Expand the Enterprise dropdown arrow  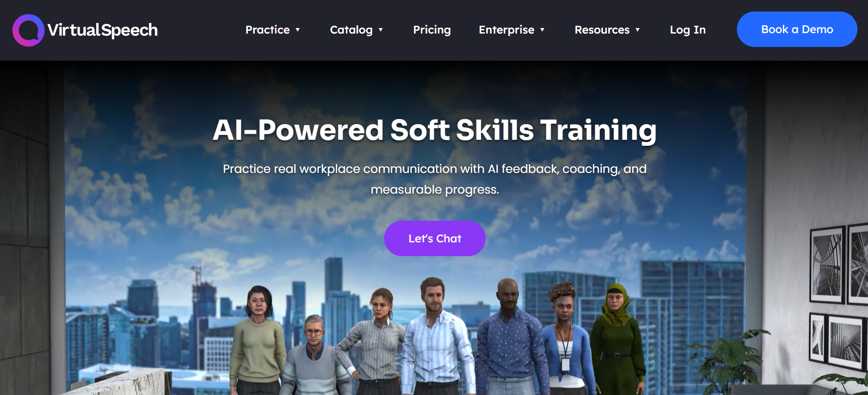pos(542,30)
